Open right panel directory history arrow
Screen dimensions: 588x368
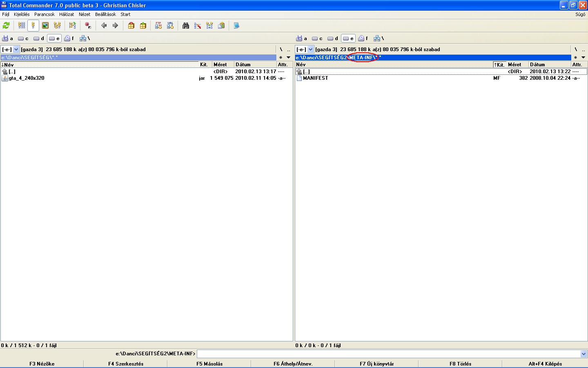click(583, 58)
